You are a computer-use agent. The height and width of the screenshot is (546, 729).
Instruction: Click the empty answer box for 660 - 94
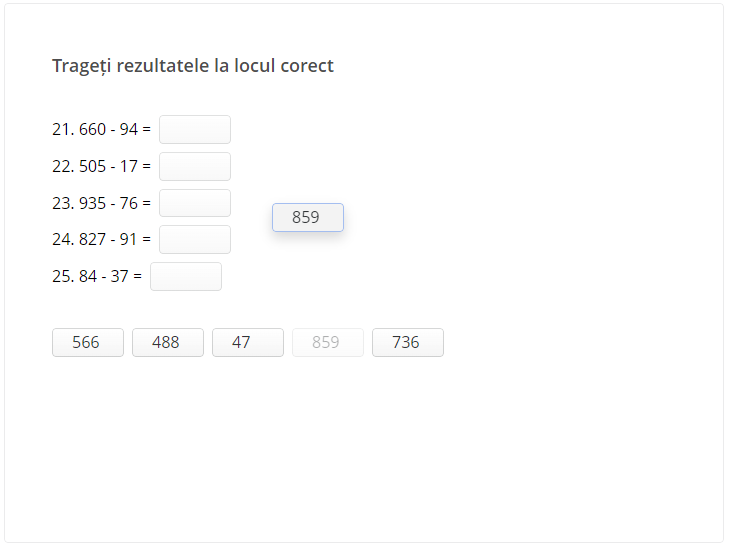(x=195, y=130)
